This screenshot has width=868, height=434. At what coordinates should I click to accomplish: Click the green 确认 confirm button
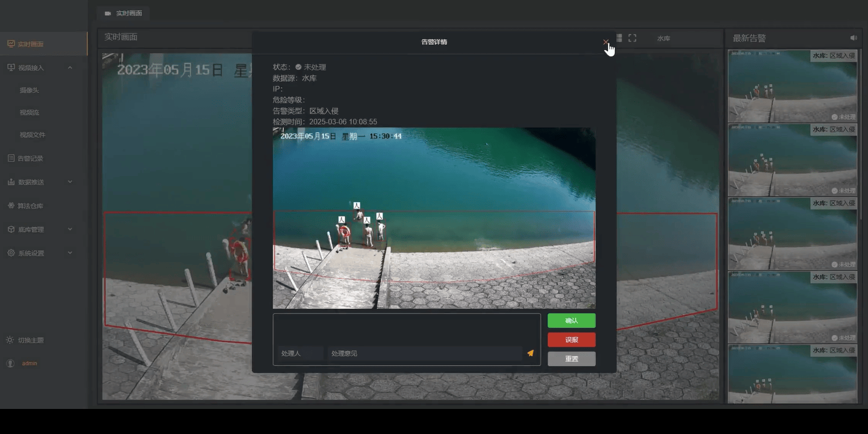coord(571,320)
